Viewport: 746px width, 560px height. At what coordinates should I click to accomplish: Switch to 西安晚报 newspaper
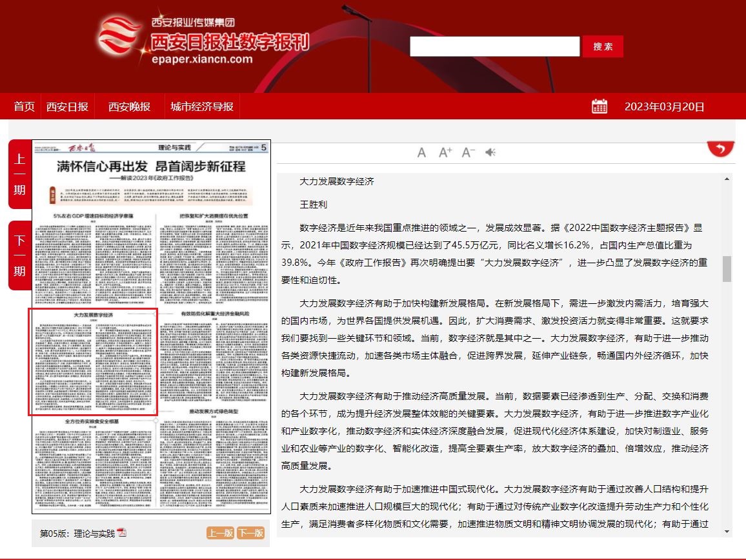129,106
